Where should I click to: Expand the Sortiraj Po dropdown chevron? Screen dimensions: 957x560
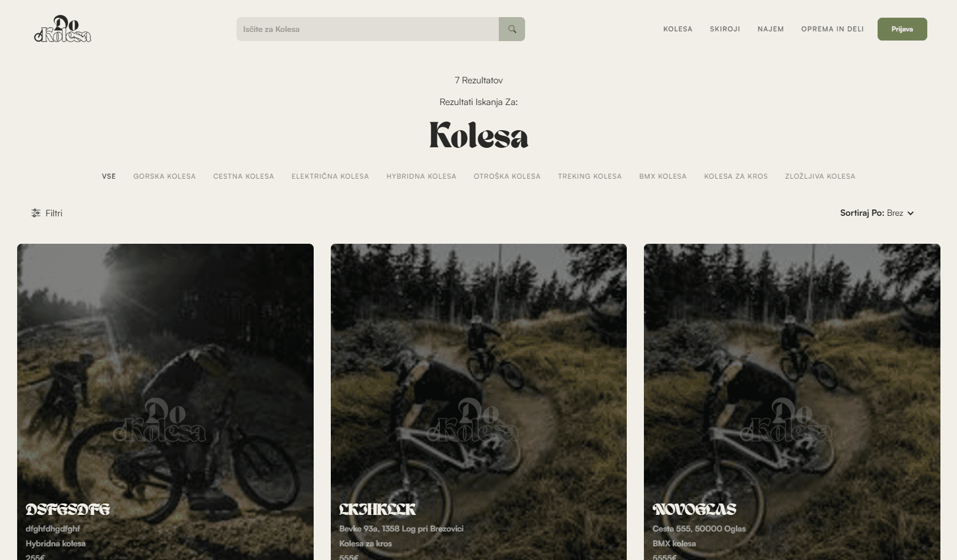911,213
